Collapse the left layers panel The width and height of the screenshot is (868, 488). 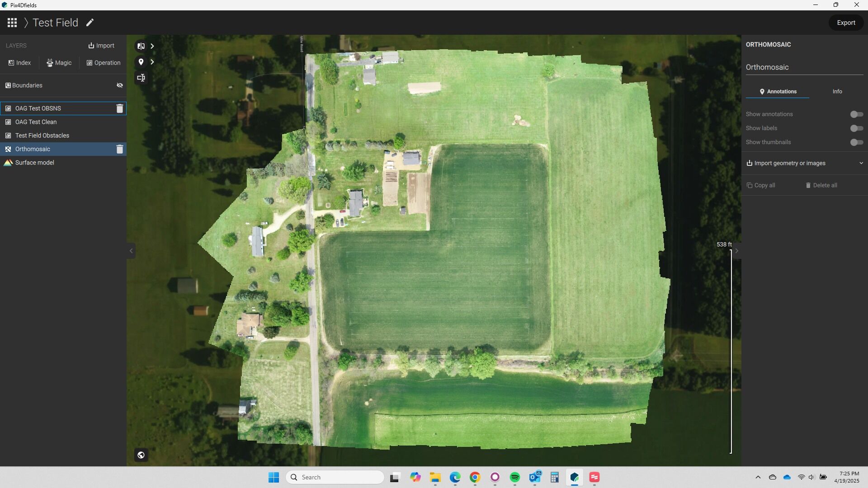(131, 251)
